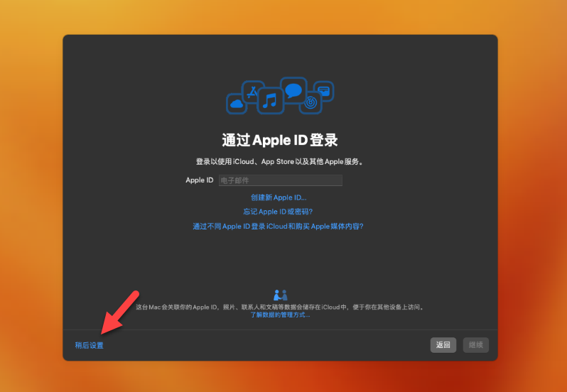Click the iCloud and App Store description text
The image size is (567, 392).
pyautogui.click(x=280, y=162)
